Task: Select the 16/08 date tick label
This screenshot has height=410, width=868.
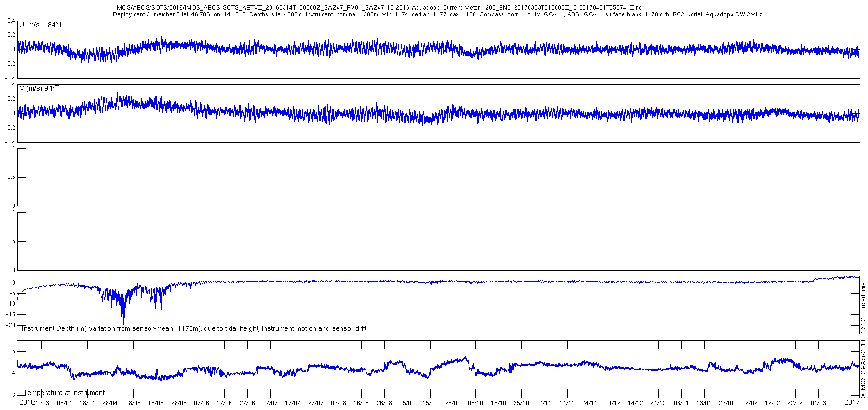Action: point(361,403)
